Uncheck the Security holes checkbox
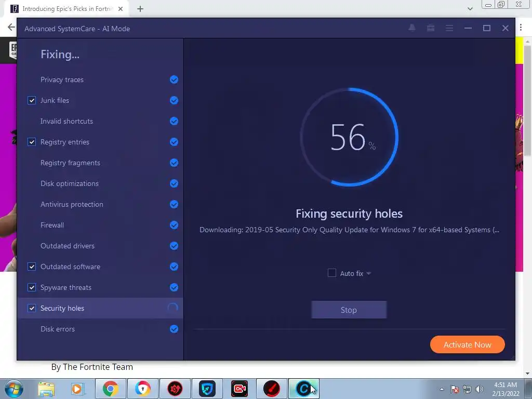Image resolution: width=532 pixels, height=399 pixels. 32,308
